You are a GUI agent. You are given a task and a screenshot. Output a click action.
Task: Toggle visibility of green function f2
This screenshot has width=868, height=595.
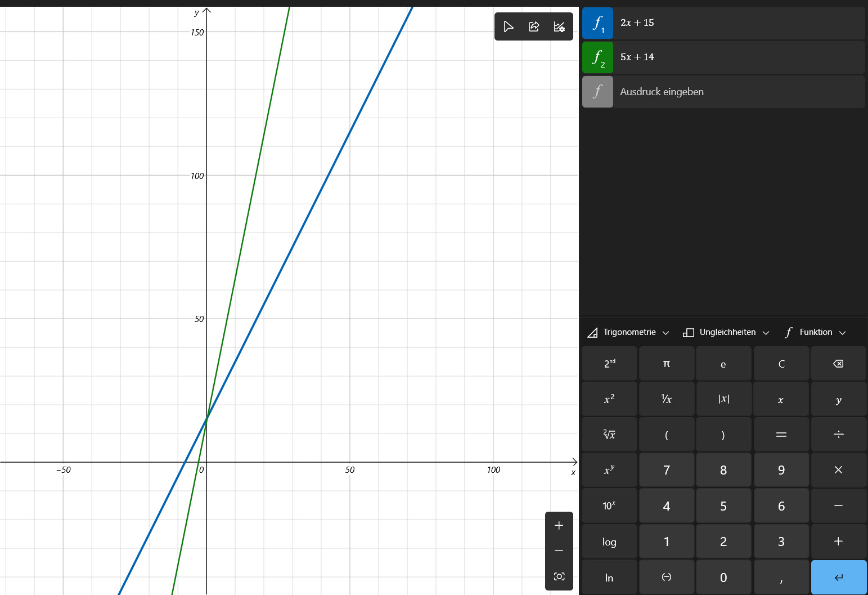coord(597,57)
